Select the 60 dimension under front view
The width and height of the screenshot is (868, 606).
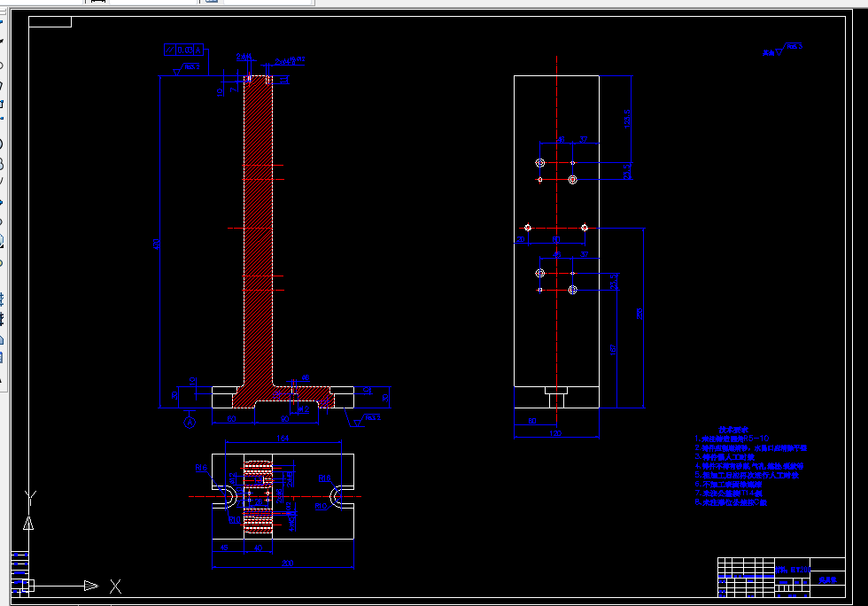[x=231, y=419]
